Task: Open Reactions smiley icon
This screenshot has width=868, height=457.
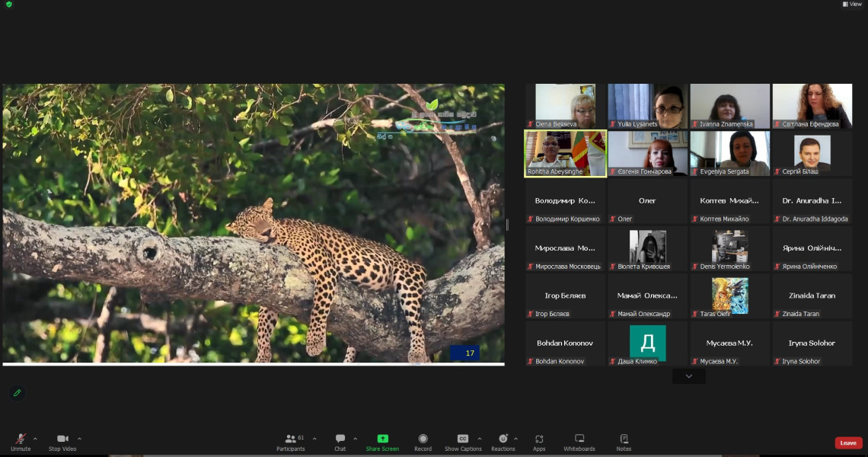Action: [503, 439]
